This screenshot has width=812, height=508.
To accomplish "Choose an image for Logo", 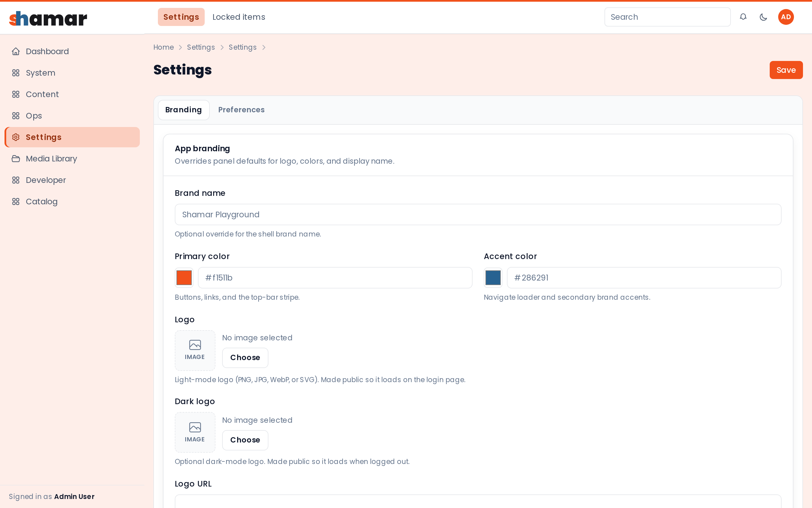I will 245,358.
